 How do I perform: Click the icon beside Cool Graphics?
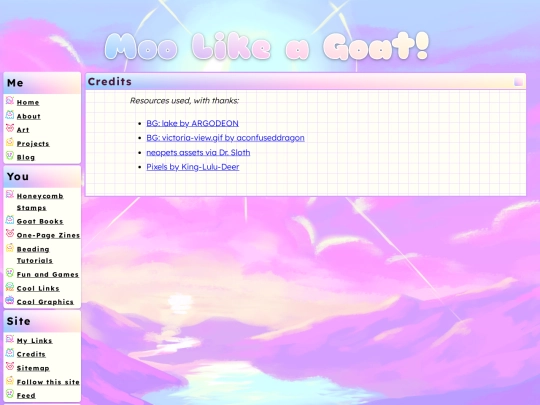tap(10, 300)
